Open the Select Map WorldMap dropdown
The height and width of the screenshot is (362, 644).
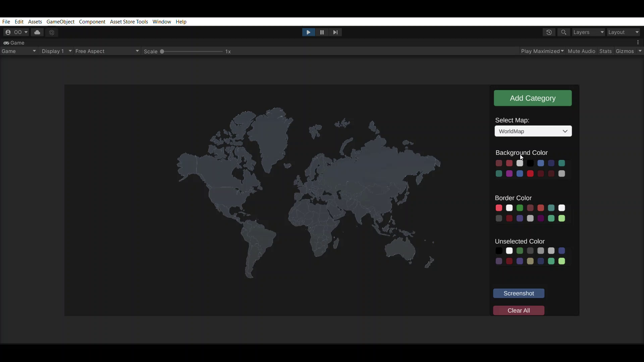tap(533, 131)
